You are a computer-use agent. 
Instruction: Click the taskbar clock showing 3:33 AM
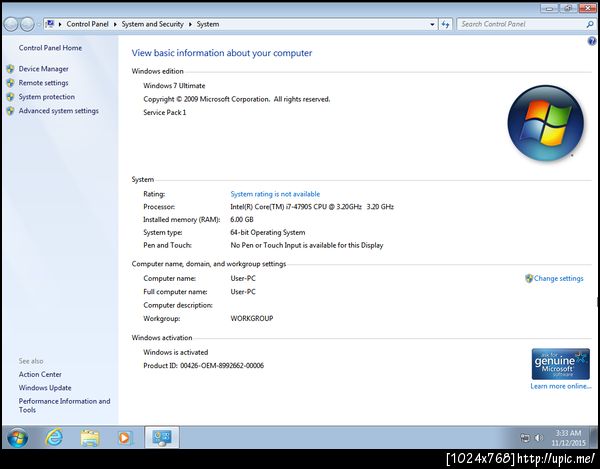coord(568,438)
